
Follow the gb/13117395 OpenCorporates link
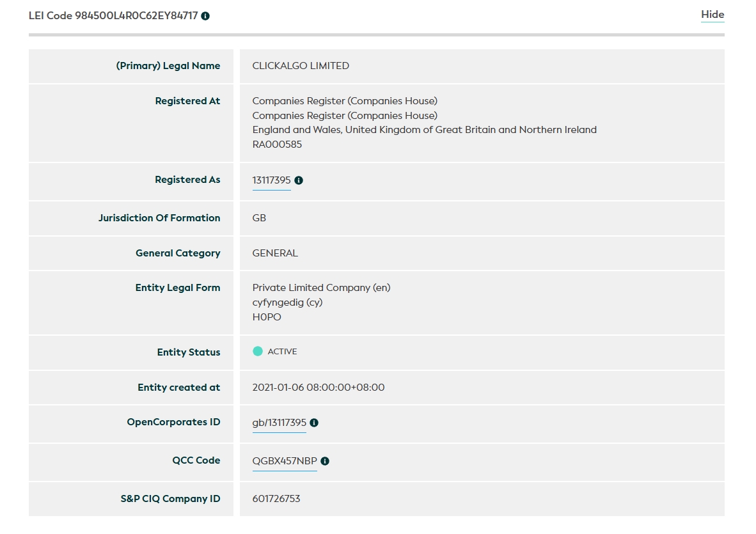279,423
